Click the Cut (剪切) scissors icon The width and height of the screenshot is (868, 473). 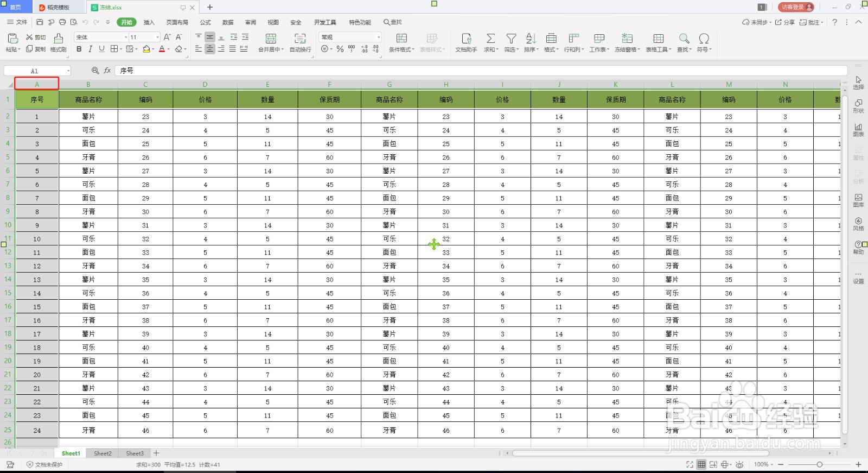click(29, 37)
